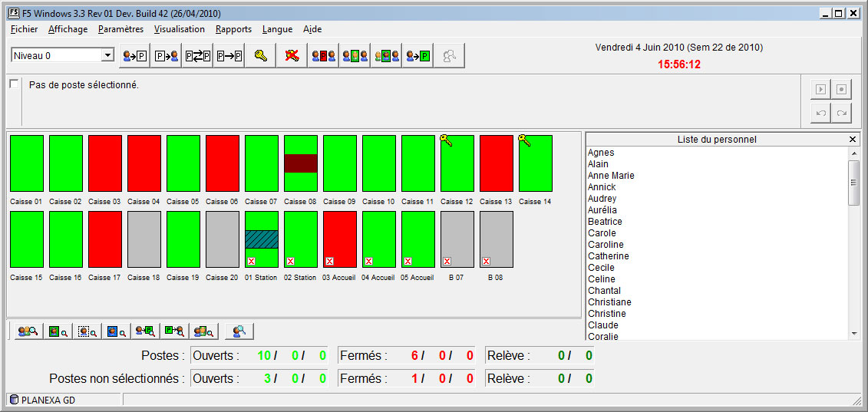Image resolution: width=868 pixels, height=412 pixels.
Task: Click the personnel list scroll-down arrow
Action: coord(853,334)
